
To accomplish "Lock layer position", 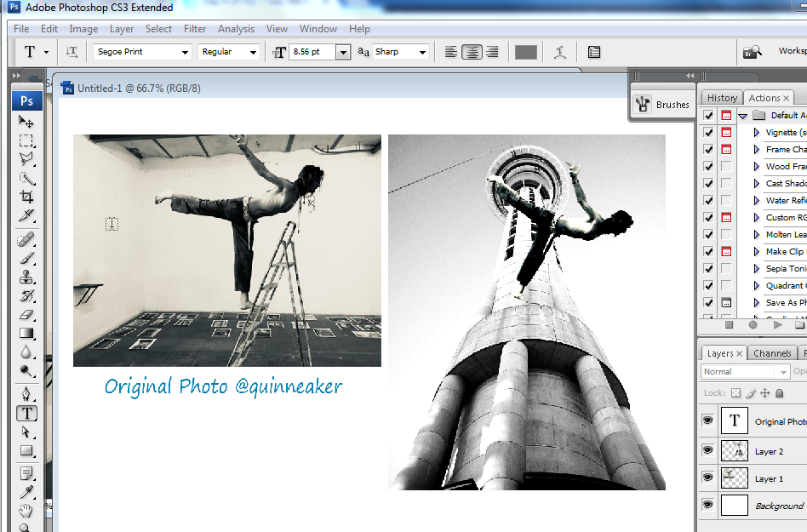I will [x=764, y=393].
